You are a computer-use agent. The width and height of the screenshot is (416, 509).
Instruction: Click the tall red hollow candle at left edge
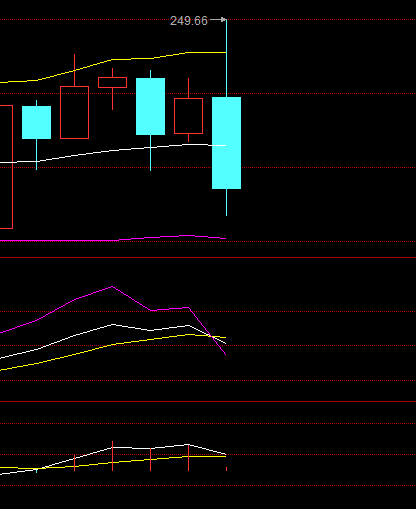[x=6, y=167]
